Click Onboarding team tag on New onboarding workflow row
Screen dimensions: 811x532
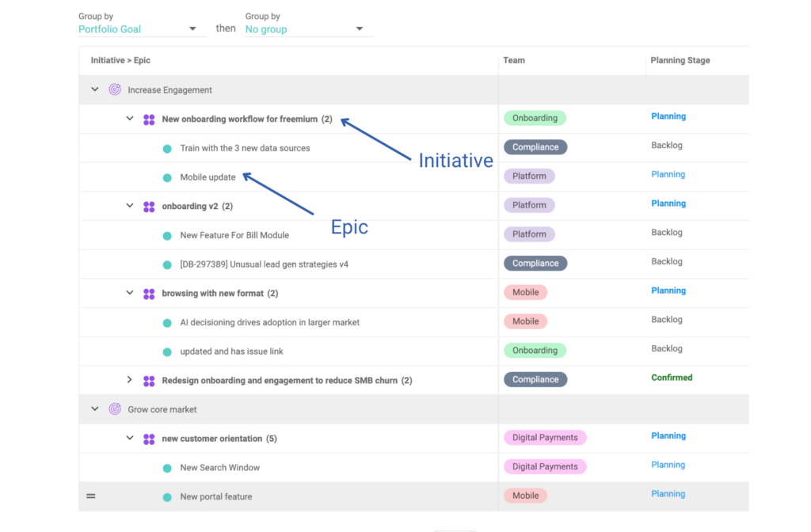coord(535,118)
